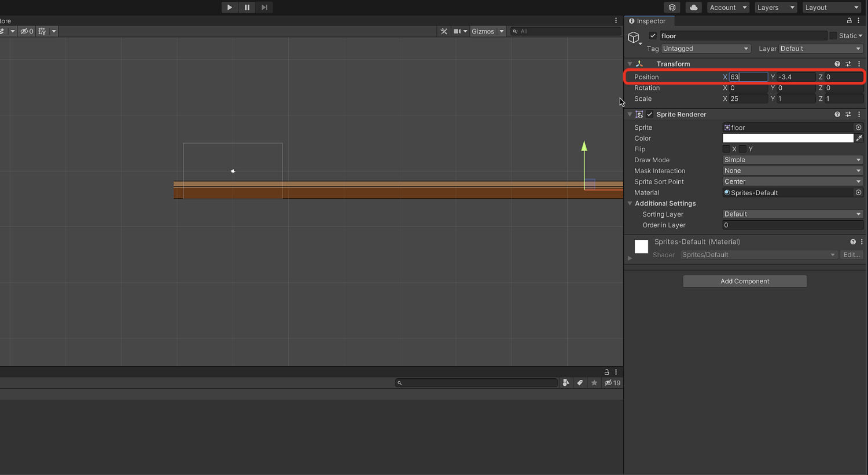This screenshot has width=868, height=475.
Task: Open Sprite Renderer help icon
Action: pos(837,115)
